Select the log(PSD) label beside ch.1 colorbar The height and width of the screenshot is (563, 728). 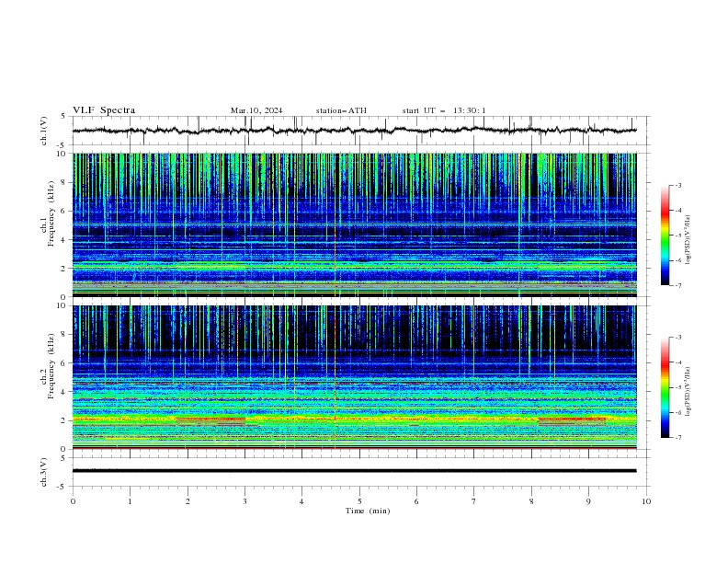[688, 240]
